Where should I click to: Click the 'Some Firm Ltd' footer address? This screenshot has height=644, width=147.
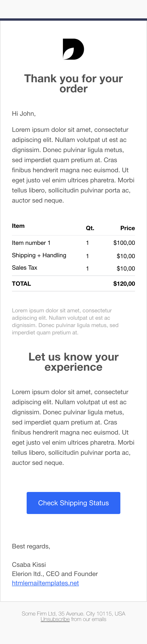click(73, 613)
